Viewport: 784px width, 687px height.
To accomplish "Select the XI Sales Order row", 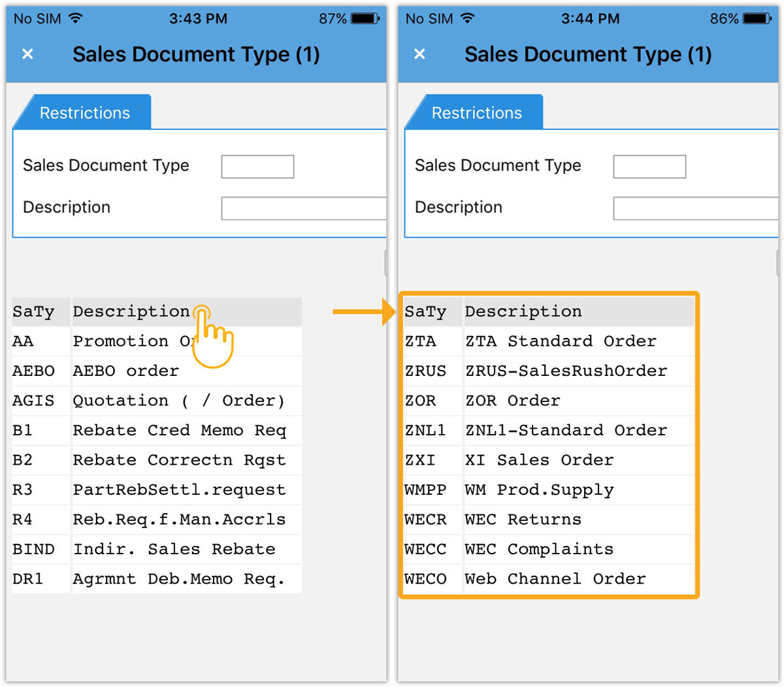I will click(539, 460).
